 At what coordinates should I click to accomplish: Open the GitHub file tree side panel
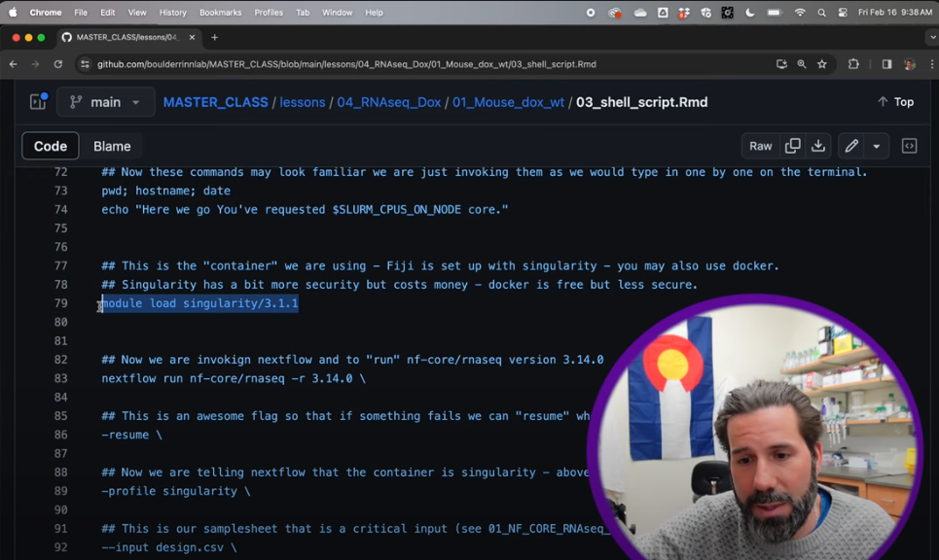coord(38,102)
